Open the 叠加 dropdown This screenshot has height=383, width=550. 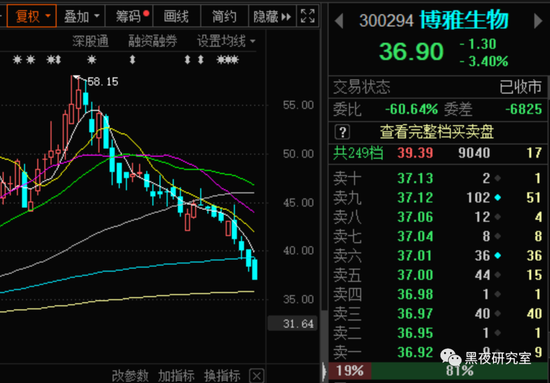[81, 16]
